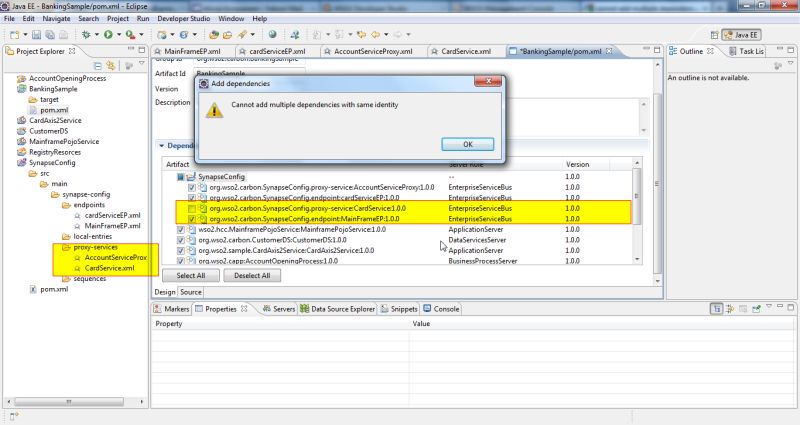Viewport: 800px width, 425px height.
Task: Open the Project Explorer view menu arrow
Action: (x=142, y=65)
